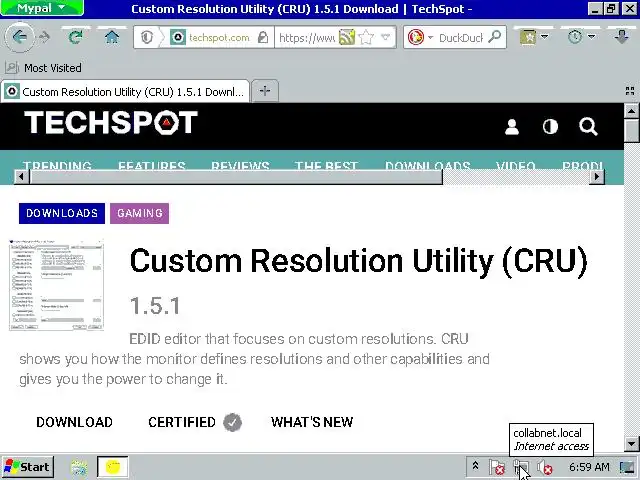Click the horizontal nav scrollbar thumb
Image resolution: width=640 pixels, height=480 pixels.
coord(236,177)
